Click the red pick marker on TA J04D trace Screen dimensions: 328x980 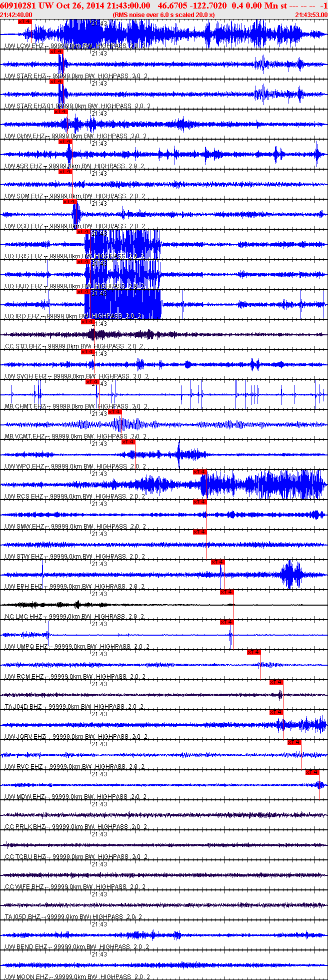tap(276, 682)
